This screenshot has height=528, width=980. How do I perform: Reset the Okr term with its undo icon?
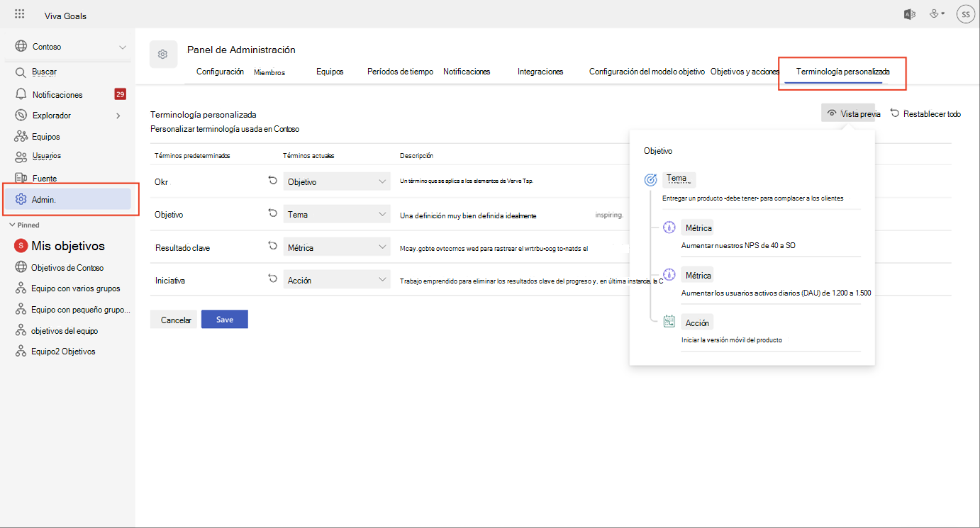272,181
